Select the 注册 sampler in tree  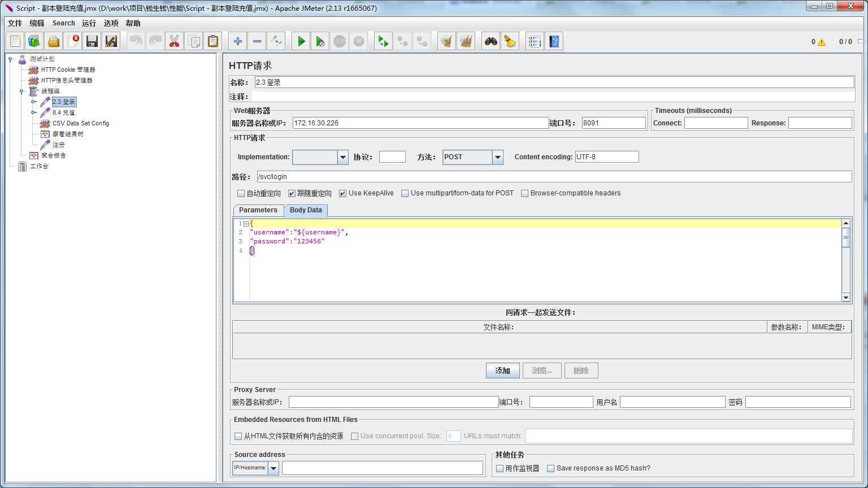[x=59, y=145]
